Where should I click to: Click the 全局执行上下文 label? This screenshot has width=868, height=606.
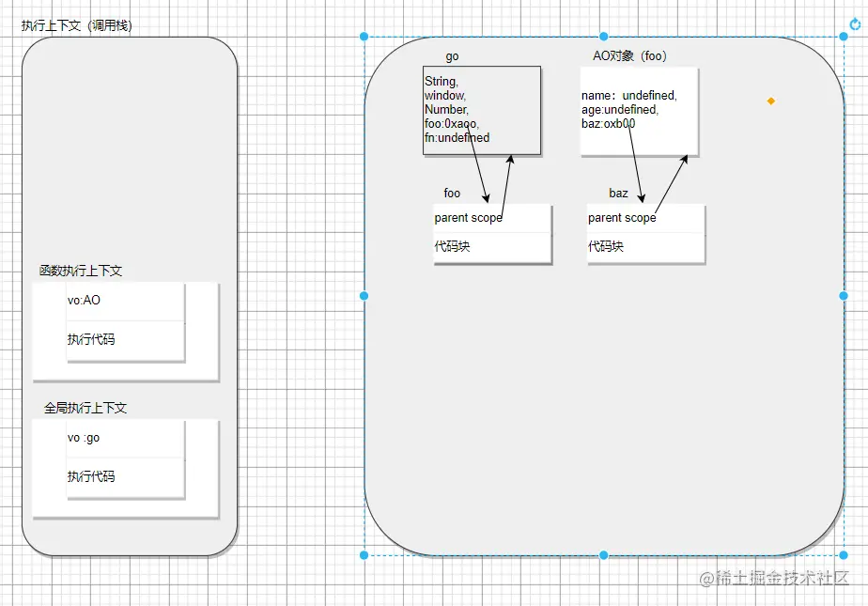(85, 408)
